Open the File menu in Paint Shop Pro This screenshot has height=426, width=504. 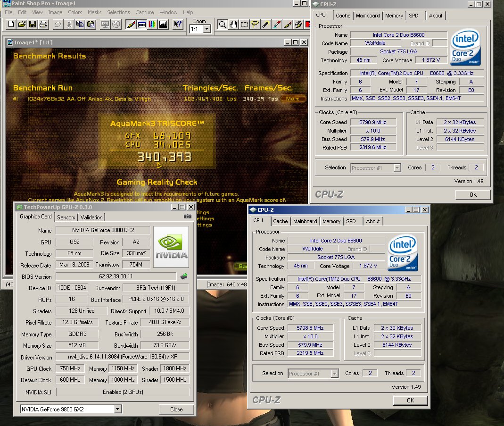pos(8,12)
